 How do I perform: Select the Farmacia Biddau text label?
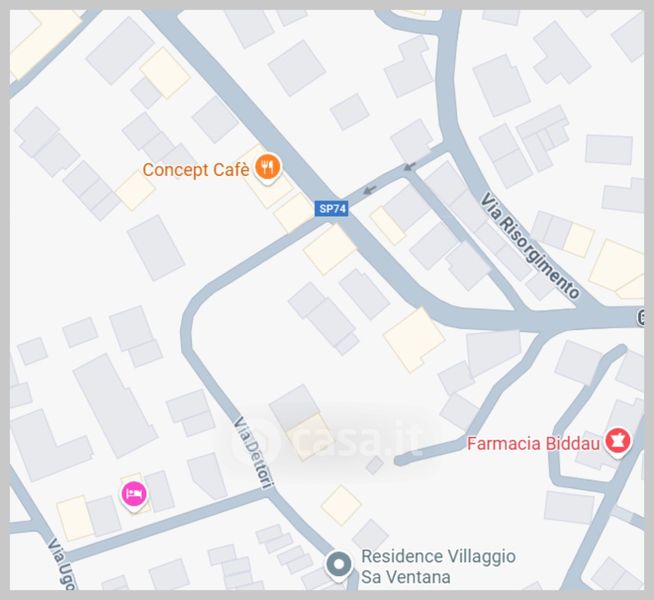[533, 444]
